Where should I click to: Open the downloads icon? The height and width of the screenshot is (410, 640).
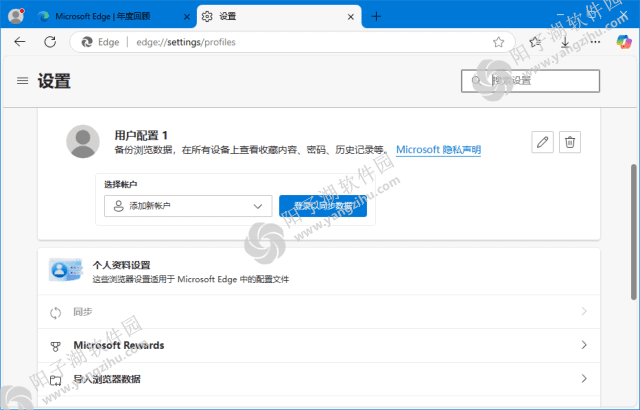tap(565, 42)
